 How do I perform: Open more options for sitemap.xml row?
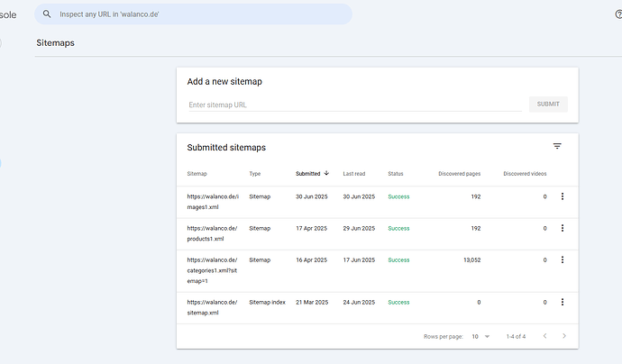click(x=563, y=302)
